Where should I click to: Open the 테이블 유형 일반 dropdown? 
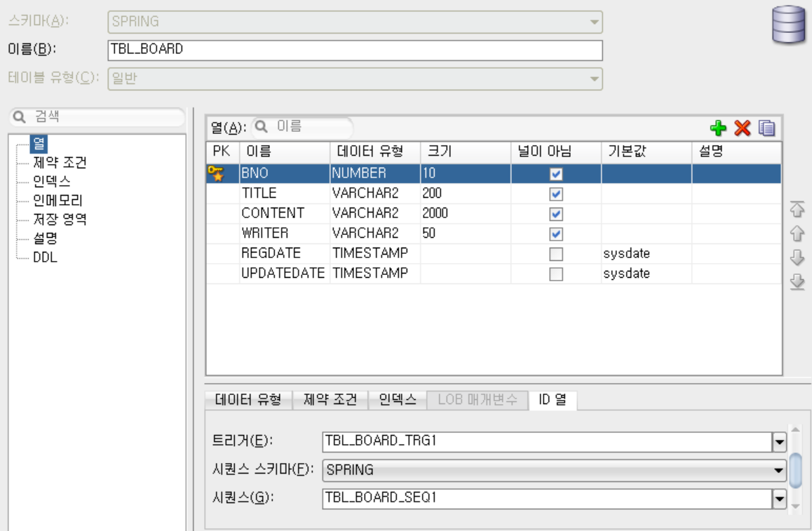tap(356, 79)
